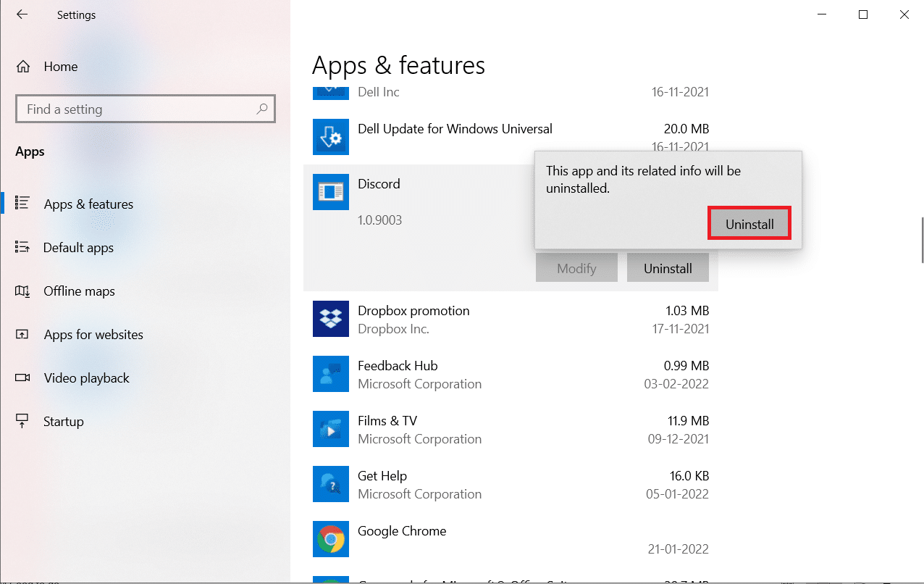This screenshot has height=584, width=924.
Task: Click the Google Chrome app icon
Action: [331, 539]
